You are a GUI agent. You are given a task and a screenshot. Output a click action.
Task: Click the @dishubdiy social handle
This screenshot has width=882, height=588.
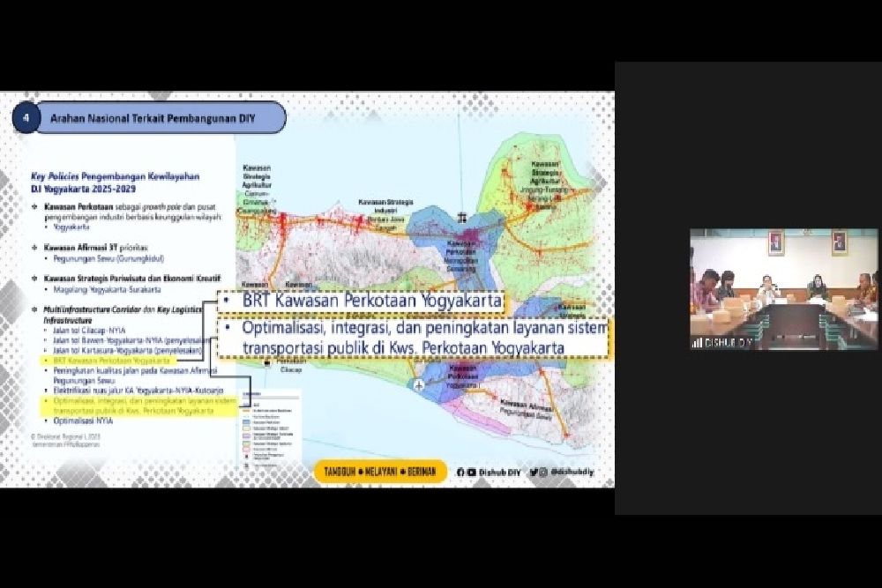coord(572,473)
